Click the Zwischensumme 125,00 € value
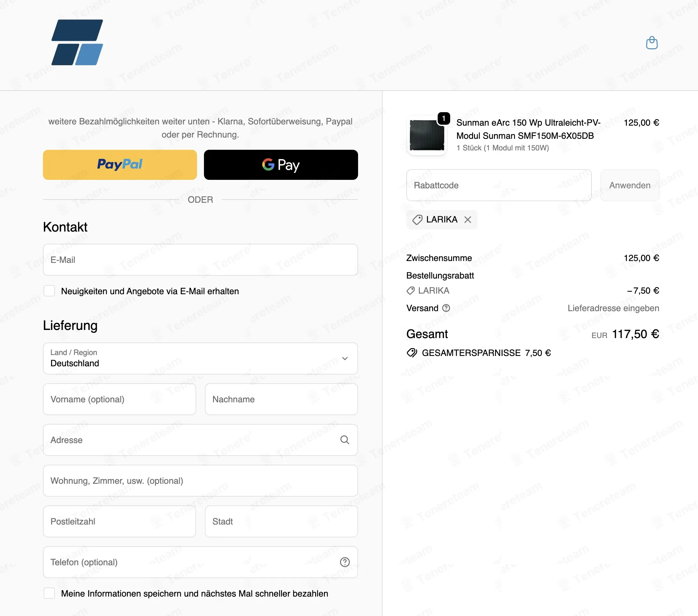 tap(641, 258)
